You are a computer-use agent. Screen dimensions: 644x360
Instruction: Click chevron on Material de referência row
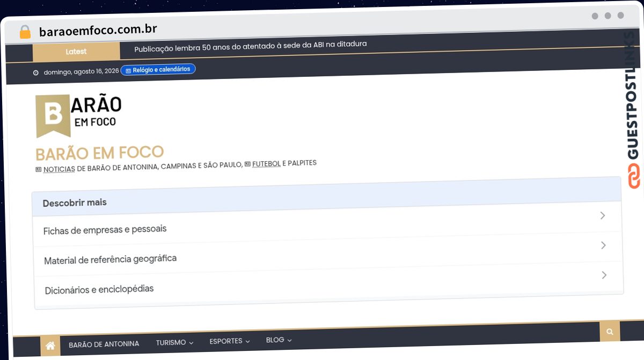point(603,245)
